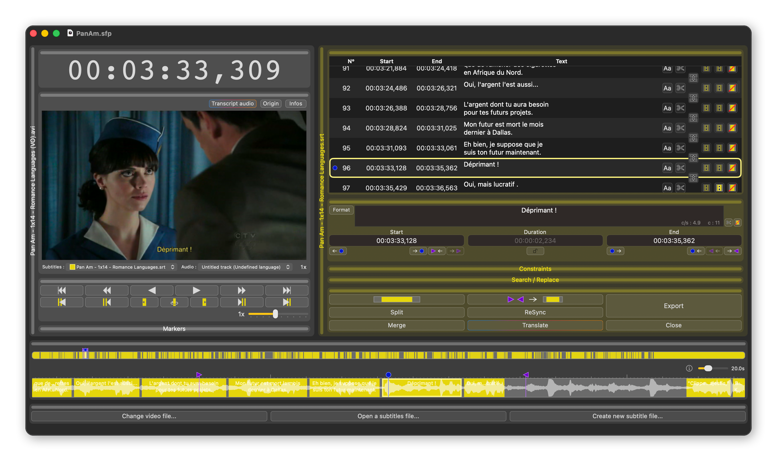Click the purple in-marker to start button
The width and height of the screenshot is (777, 461).
point(437,251)
